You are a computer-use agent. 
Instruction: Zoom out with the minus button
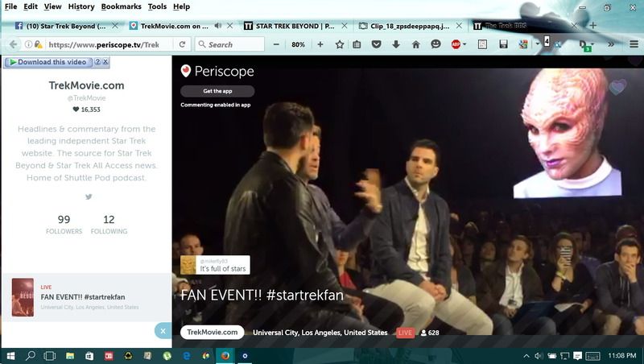coord(276,44)
